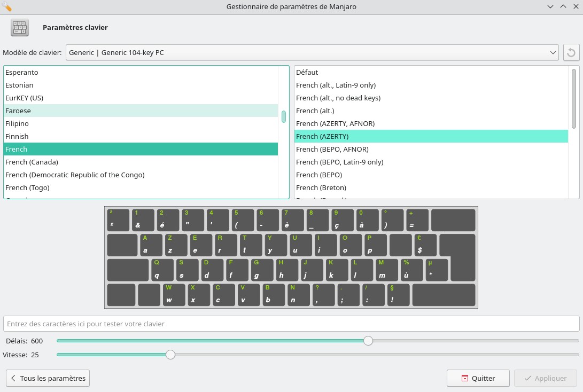Click the Délais slider handle
This screenshot has height=392, width=583.
point(368,341)
